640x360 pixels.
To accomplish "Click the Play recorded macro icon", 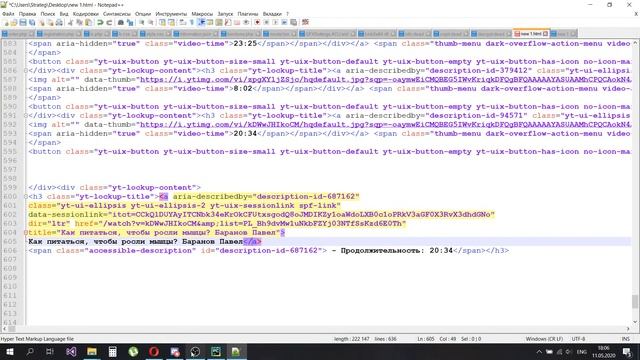I will tap(275, 22).
